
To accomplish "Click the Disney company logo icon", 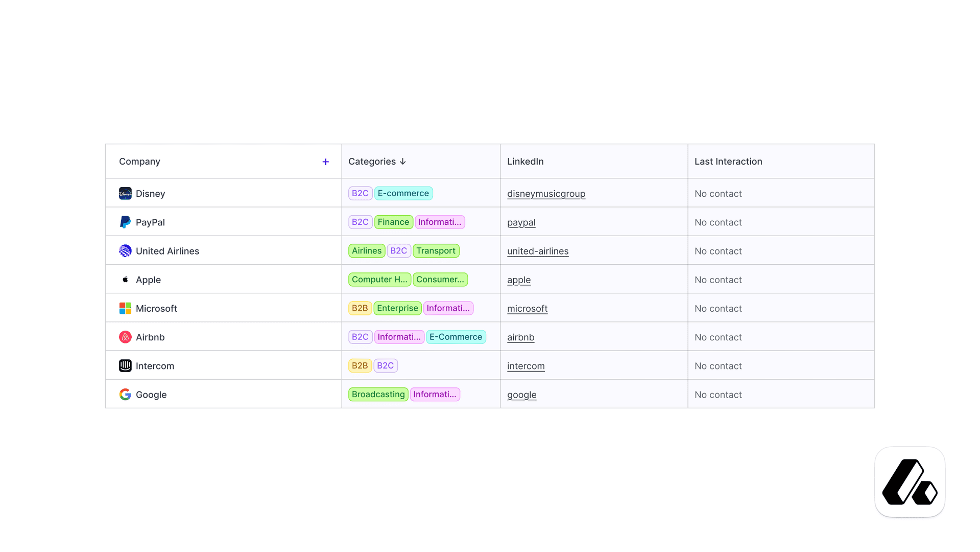I will [x=125, y=193].
